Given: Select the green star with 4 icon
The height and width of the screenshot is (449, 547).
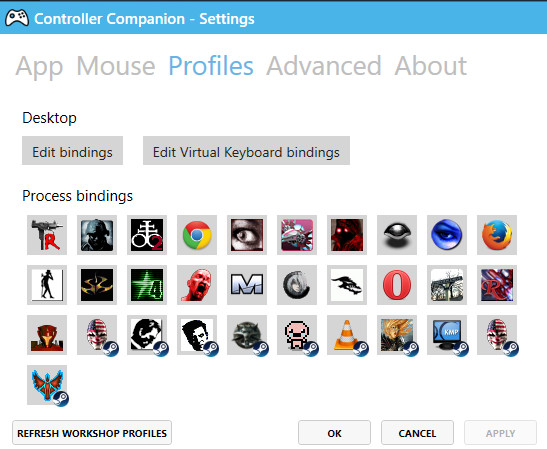Looking at the screenshot, I should click(147, 285).
